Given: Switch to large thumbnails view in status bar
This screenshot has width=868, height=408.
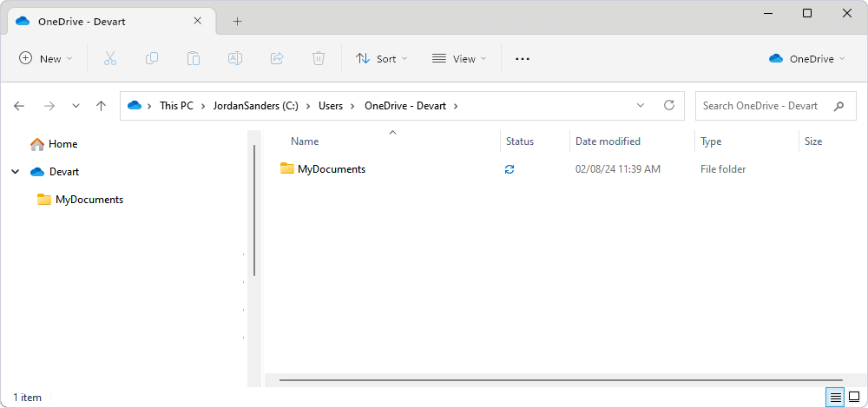Looking at the screenshot, I should [x=854, y=397].
